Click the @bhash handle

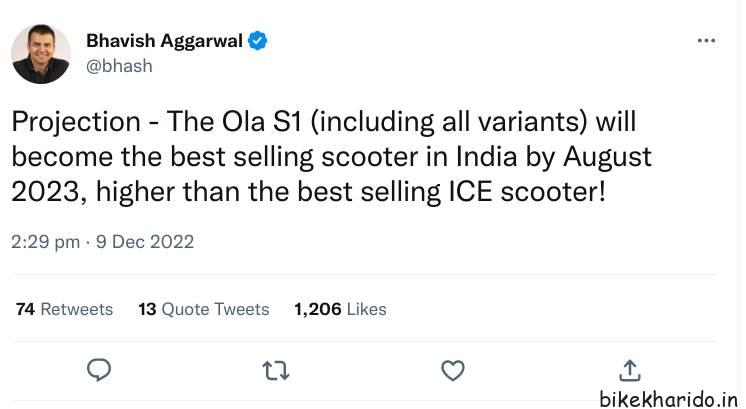pos(119,66)
